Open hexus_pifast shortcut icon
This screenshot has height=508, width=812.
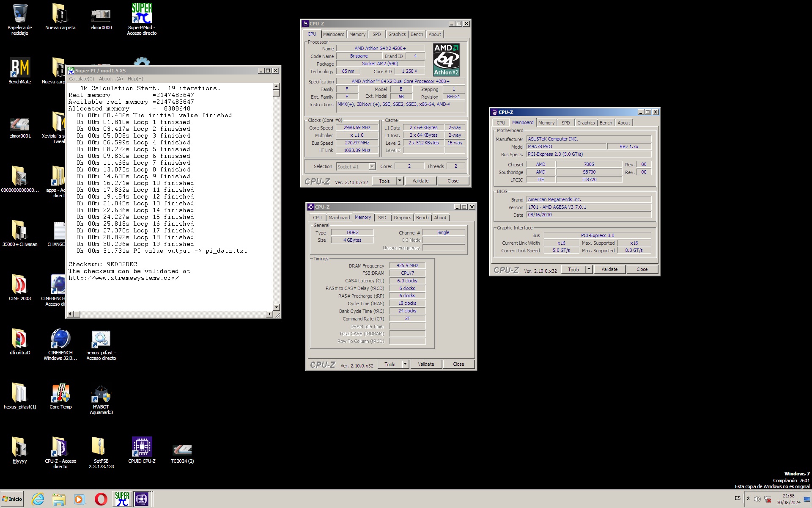coord(101,344)
